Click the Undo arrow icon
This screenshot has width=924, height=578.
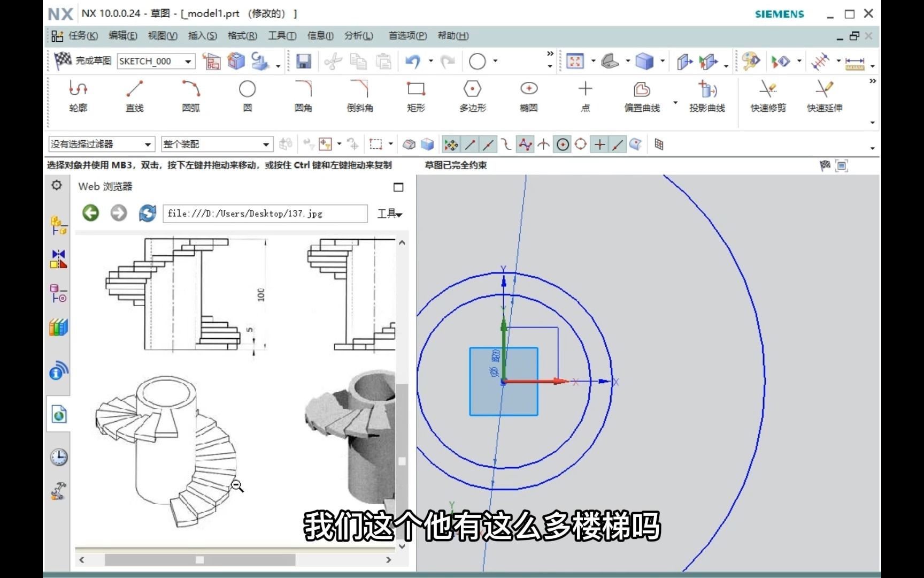[413, 62]
